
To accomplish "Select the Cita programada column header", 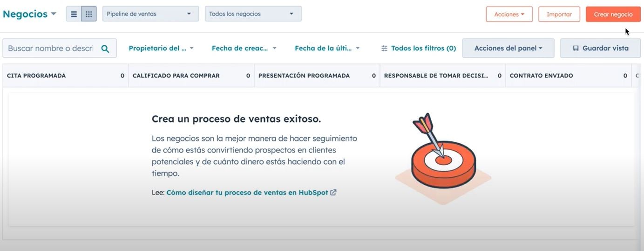I will [66, 76].
